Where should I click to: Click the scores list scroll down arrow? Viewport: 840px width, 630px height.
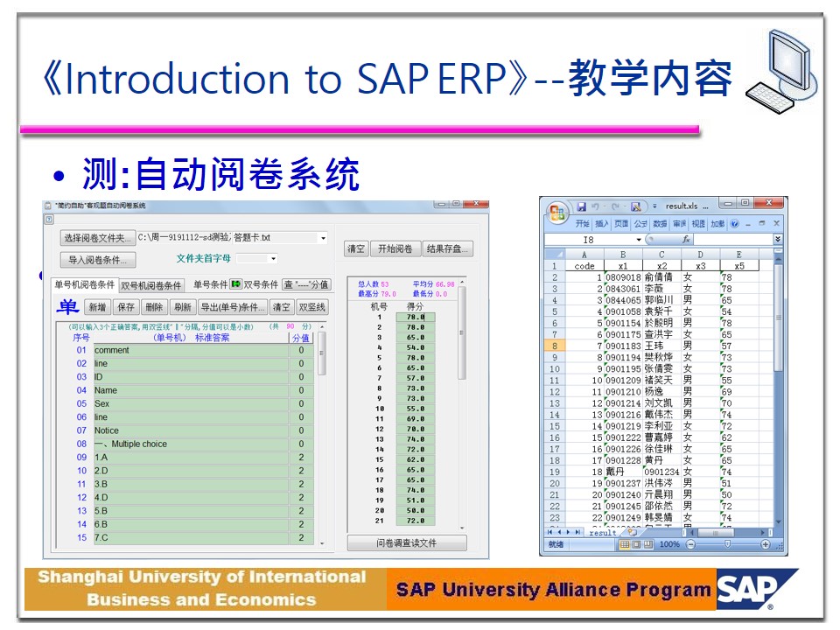point(462,528)
